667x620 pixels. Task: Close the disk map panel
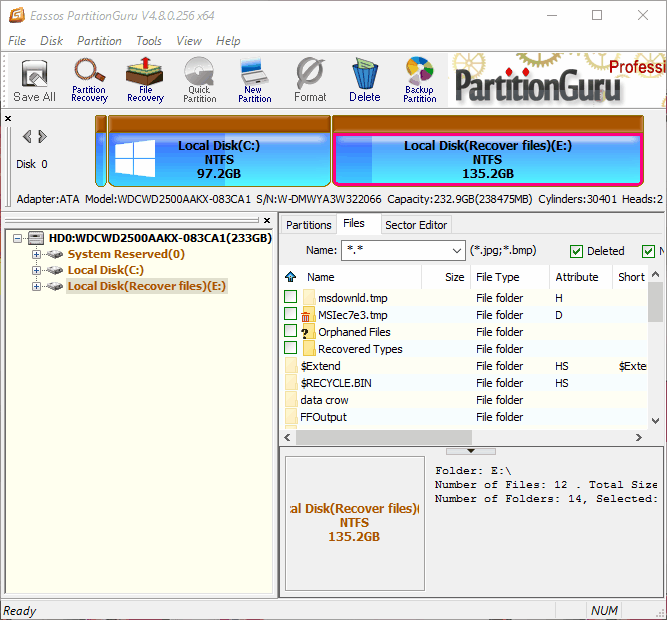point(8,119)
